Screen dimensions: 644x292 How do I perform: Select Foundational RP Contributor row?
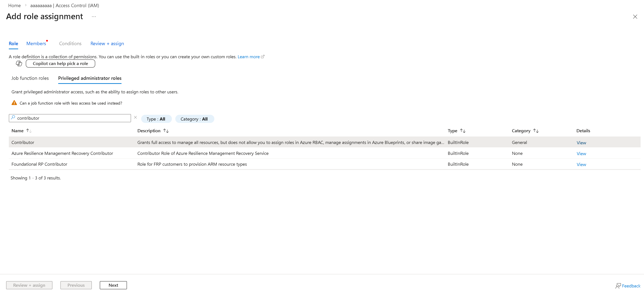(x=324, y=164)
